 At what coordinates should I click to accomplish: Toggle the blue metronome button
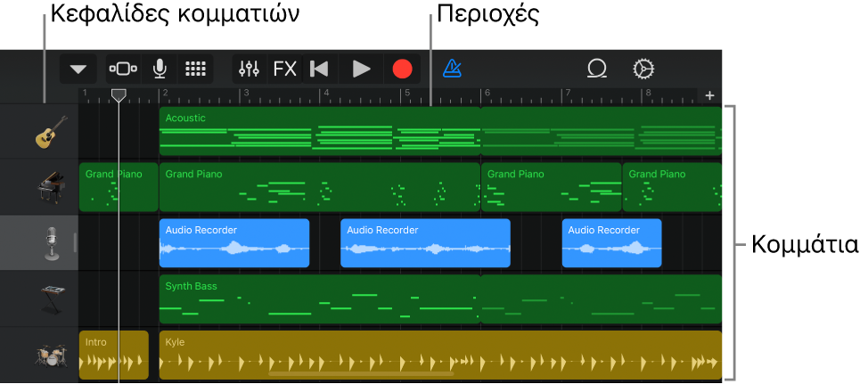point(452,69)
